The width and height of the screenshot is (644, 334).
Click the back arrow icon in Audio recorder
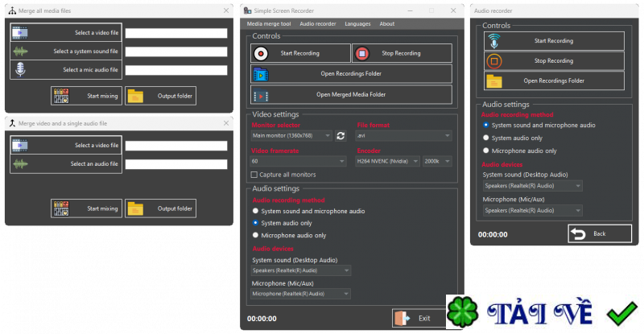coord(578,233)
